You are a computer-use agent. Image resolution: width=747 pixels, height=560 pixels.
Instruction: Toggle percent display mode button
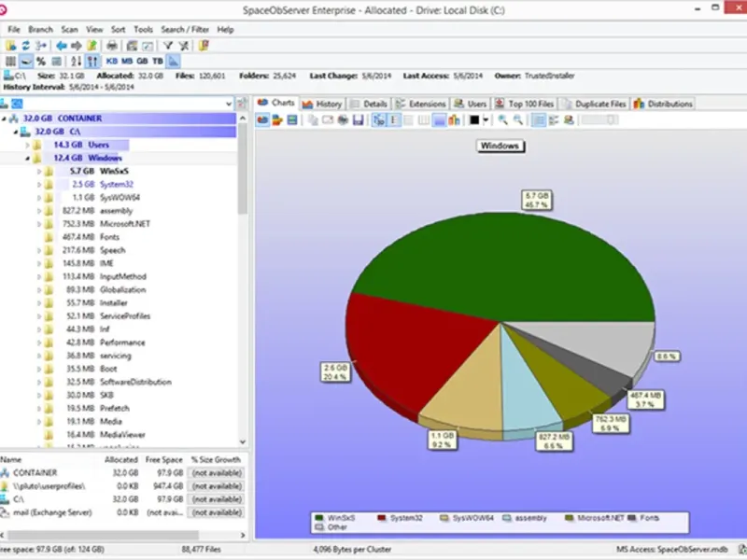coord(41,61)
